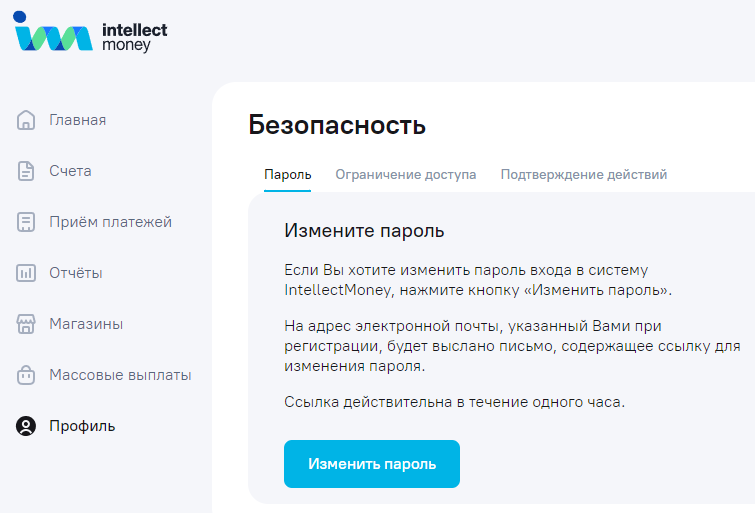Screen dimensions: 755x513
Task: Click the document icon beside Счета
Action: pyautogui.click(x=26, y=172)
